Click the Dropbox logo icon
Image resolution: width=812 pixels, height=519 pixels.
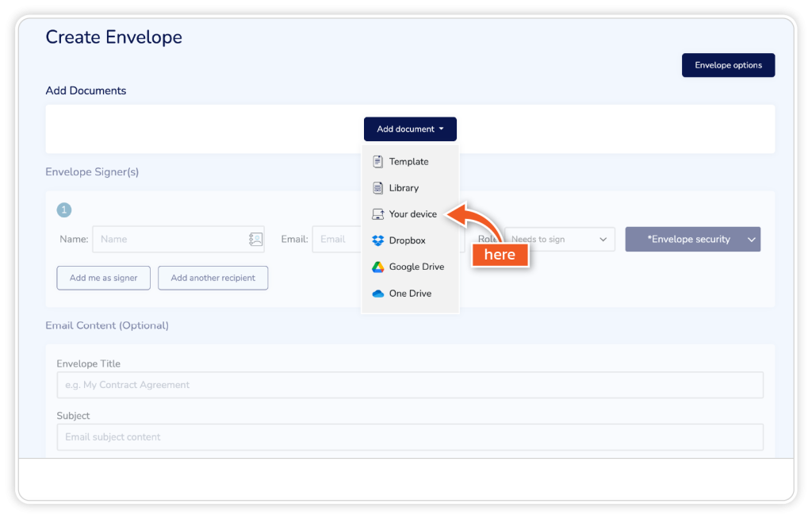coord(378,240)
